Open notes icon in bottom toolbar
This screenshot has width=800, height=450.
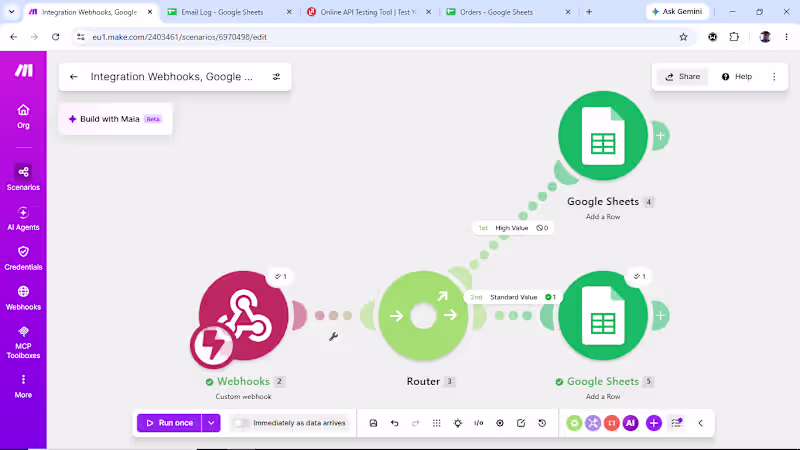click(521, 423)
